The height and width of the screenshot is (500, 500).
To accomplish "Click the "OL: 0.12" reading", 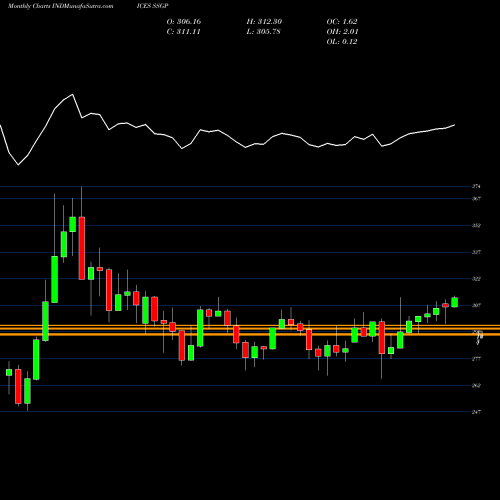I will pos(342,42).
